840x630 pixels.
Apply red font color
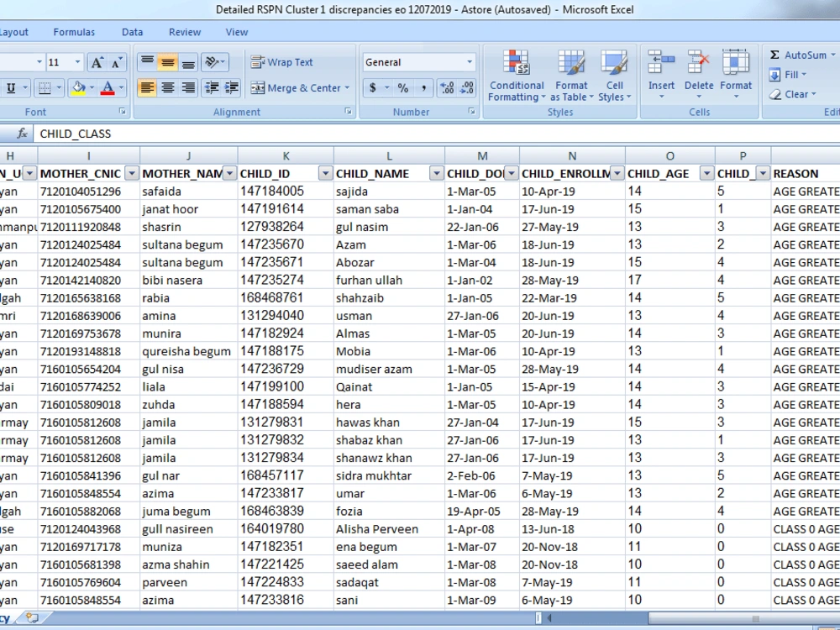(x=108, y=88)
